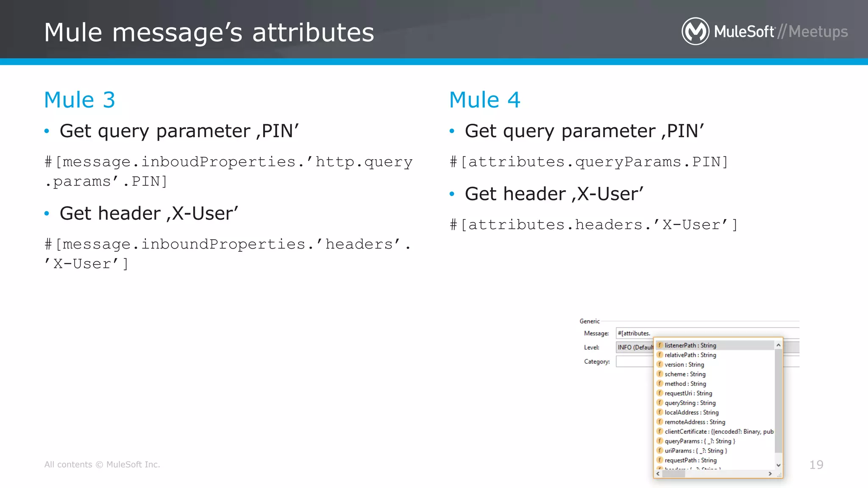The width and height of the screenshot is (868, 488).
Task: Pick the uriParams suggestion
Action: tap(715, 451)
